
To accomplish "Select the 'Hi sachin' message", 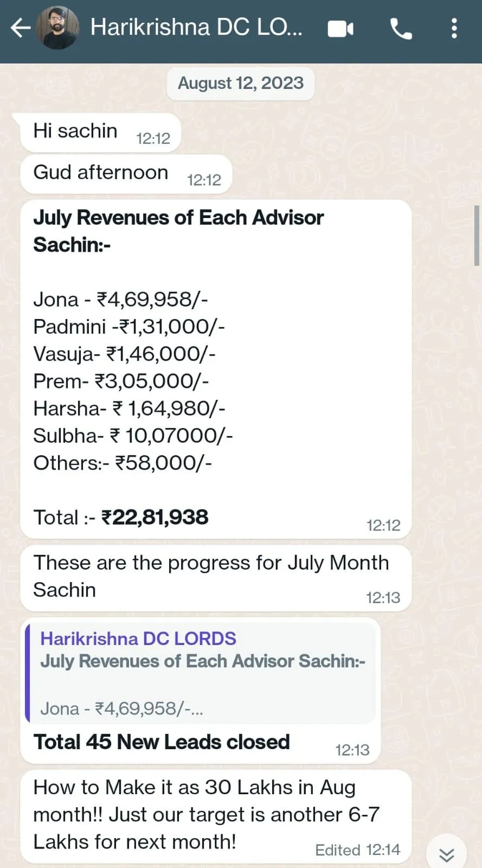I will pos(100,132).
